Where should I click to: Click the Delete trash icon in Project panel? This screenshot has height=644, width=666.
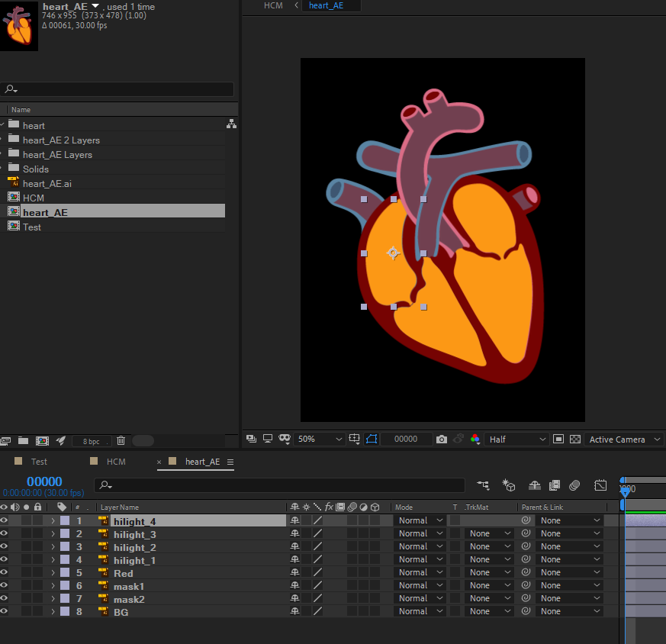(x=121, y=441)
